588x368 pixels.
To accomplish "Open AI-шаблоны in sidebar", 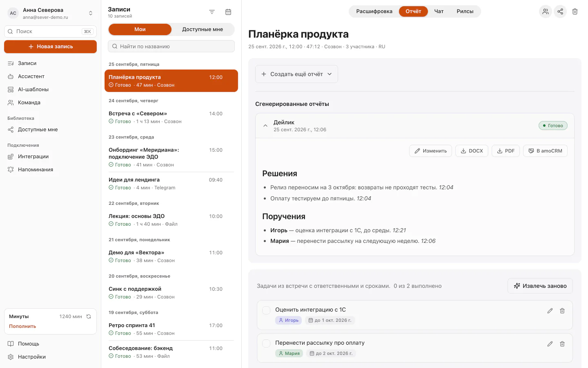I will (x=50, y=90).
